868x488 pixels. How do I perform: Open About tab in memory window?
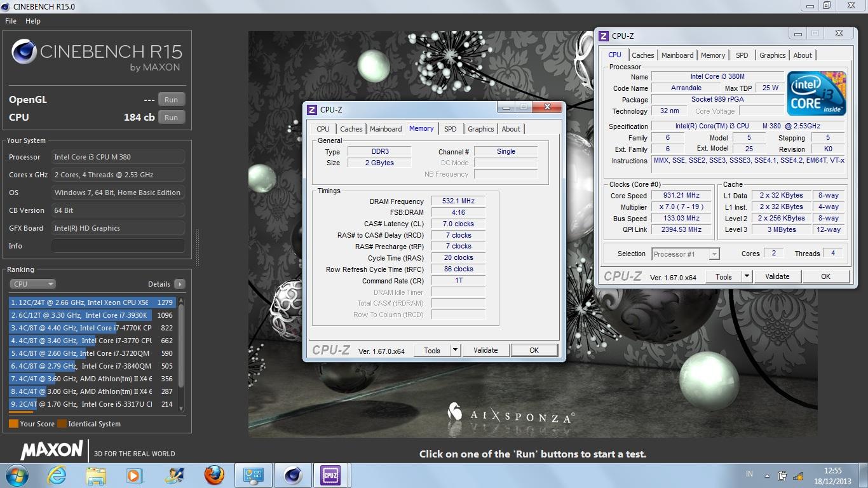point(511,129)
